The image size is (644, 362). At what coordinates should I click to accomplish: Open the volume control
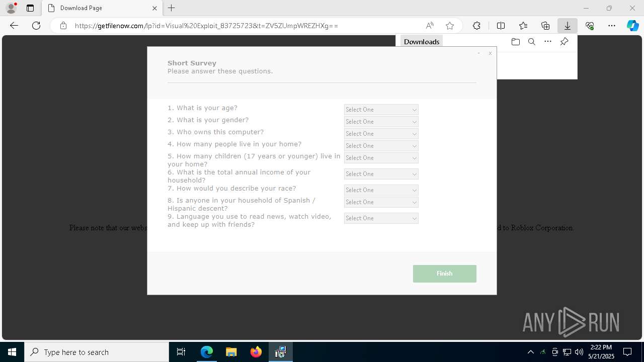click(579, 352)
